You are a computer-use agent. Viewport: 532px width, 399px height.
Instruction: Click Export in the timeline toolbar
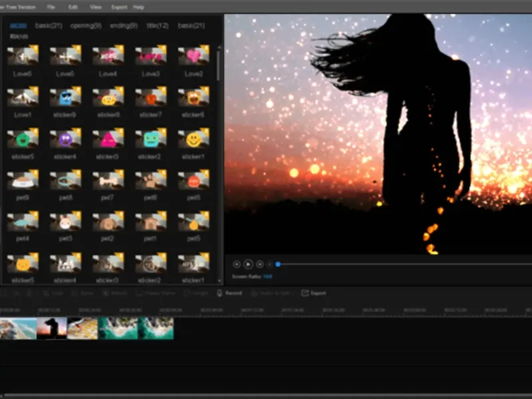pos(314,293)
